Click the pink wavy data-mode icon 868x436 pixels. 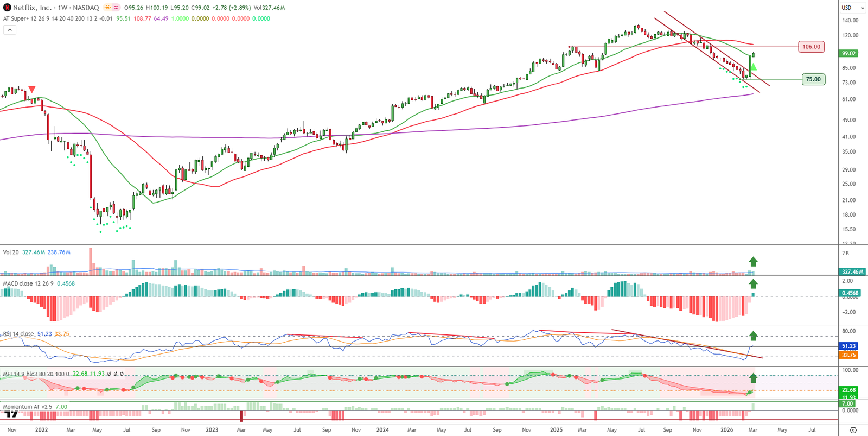coord(116,8)
